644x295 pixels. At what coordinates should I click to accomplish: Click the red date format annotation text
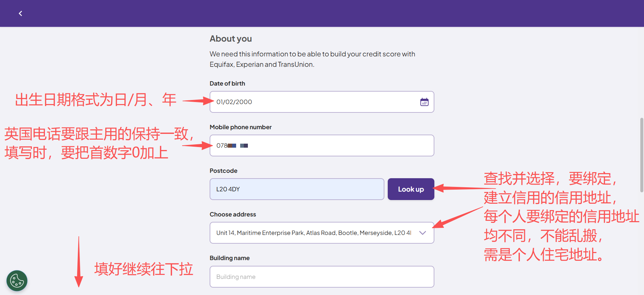point(96,100)
